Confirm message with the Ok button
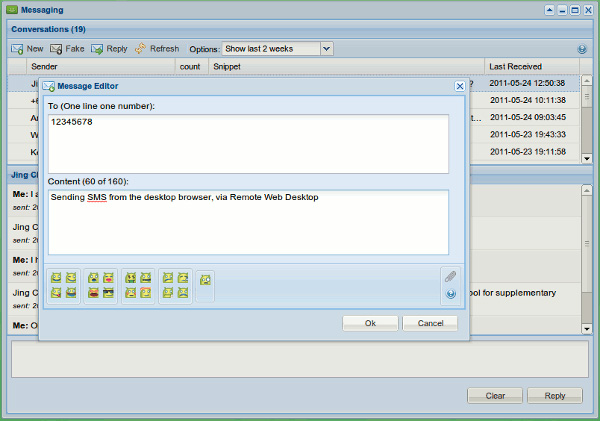The width and height of the screenshot is (600, 421). pyautogui.click(x=370, y=323)
